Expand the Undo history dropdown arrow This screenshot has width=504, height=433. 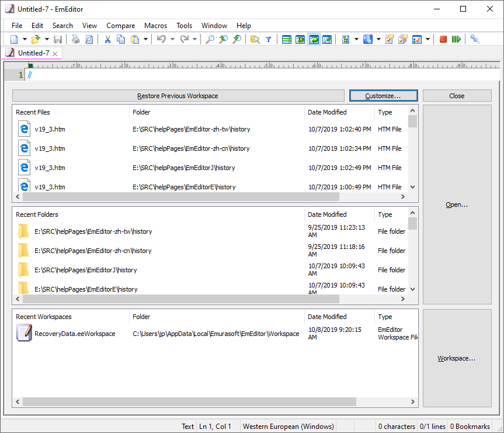(x=172, y=39)
